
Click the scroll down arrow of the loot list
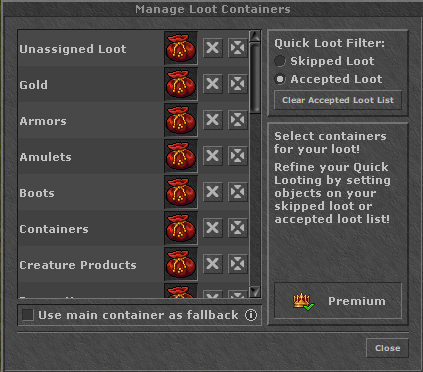(x=255, y=292)
